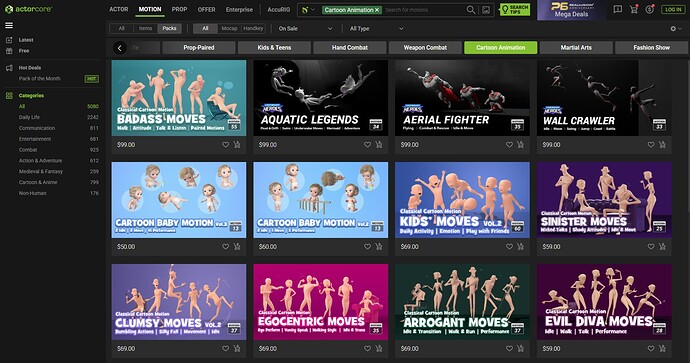
Task: Favorite Clumsy Moves Vol.2 pack
Action: pos(225,348)
